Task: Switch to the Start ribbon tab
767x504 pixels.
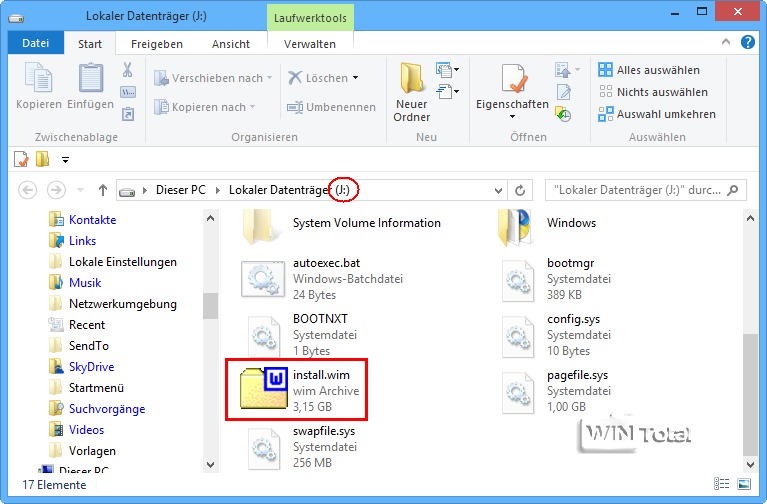Action: click(x=90, y=44)
